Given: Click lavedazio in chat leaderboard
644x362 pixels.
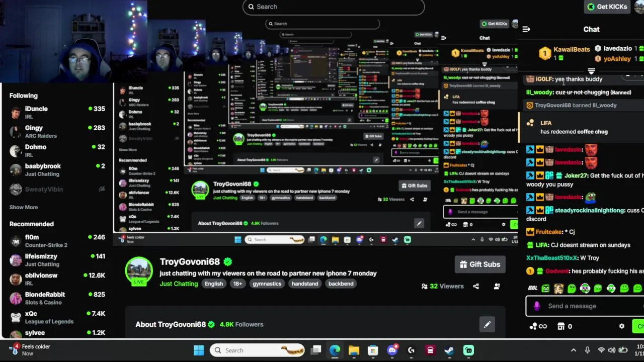Looking at the screenshot, I should 617,48.
